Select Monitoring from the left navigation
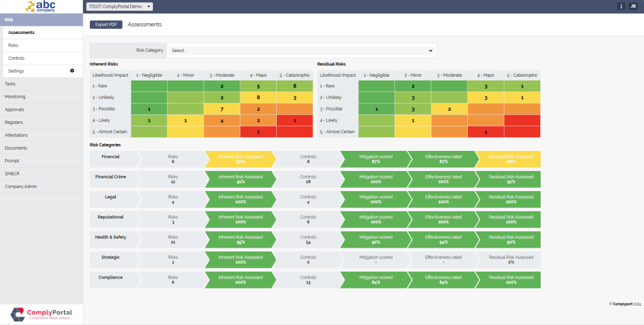This screenshot has width=644, height=325. (15, 97)
